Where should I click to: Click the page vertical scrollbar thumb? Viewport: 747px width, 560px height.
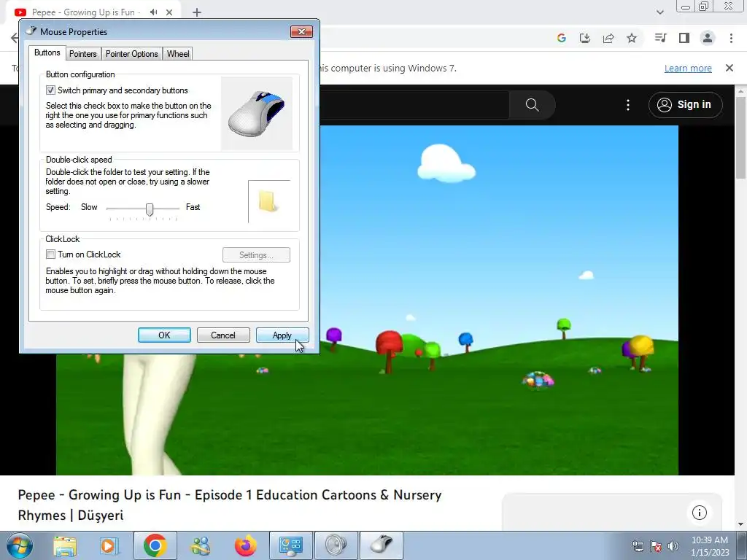coord(740,137)
